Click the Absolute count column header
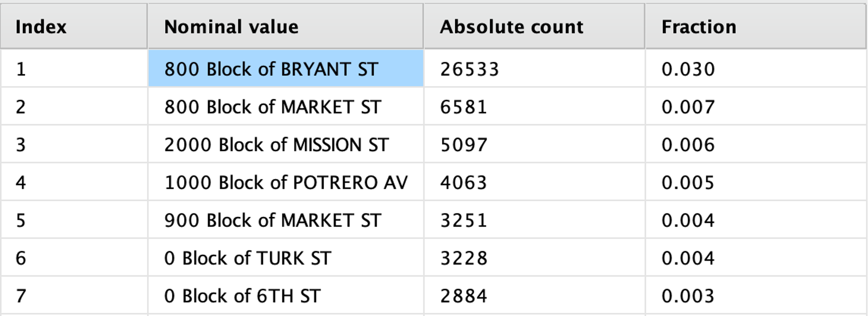Viewport: 868px width, 316px height. pyautogui.click(x=534, y=26)
